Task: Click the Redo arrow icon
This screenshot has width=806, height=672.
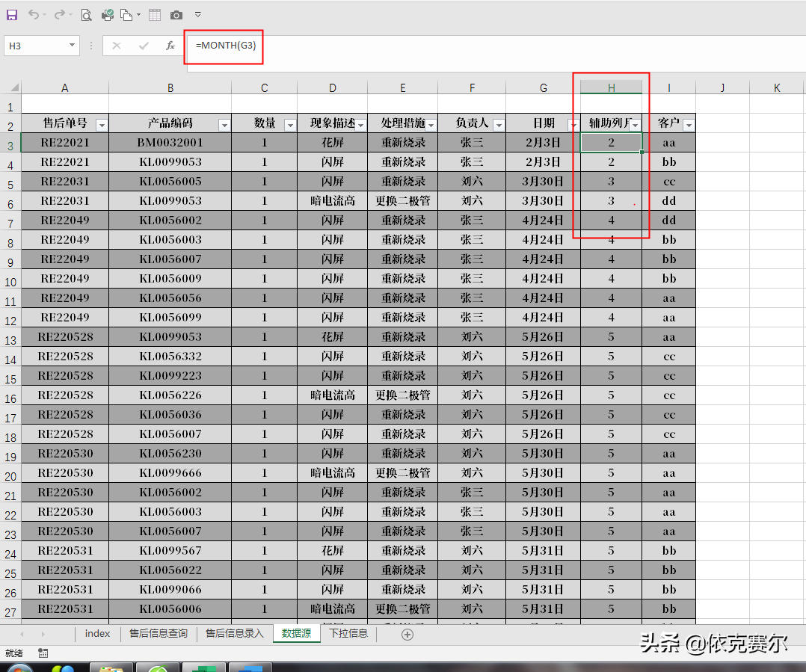Action: click(60, 14)
